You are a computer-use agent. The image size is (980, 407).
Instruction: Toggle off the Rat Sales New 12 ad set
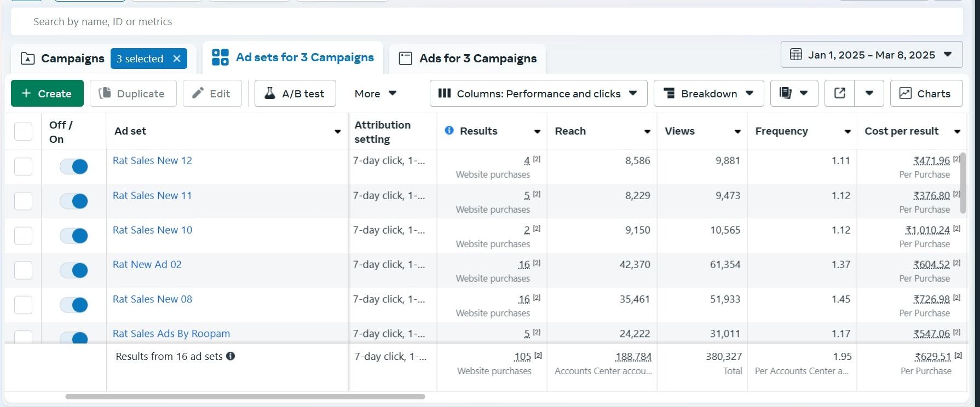pyautogui.click(x=74, y=166)
